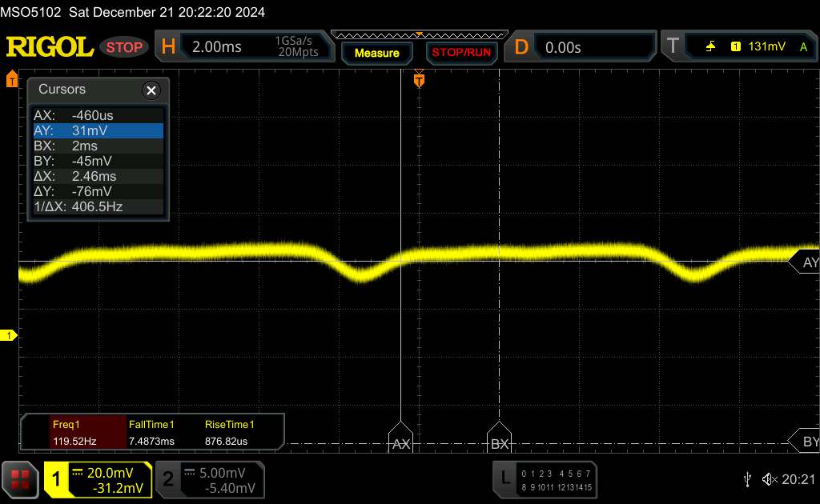Select the BX: 2ms cursor row
The image size is (820, 504).
coord(98,145)
